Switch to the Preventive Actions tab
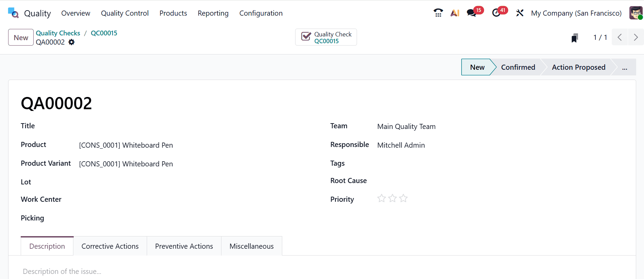This screenshot has height=279, width=644. click(184, 246)
